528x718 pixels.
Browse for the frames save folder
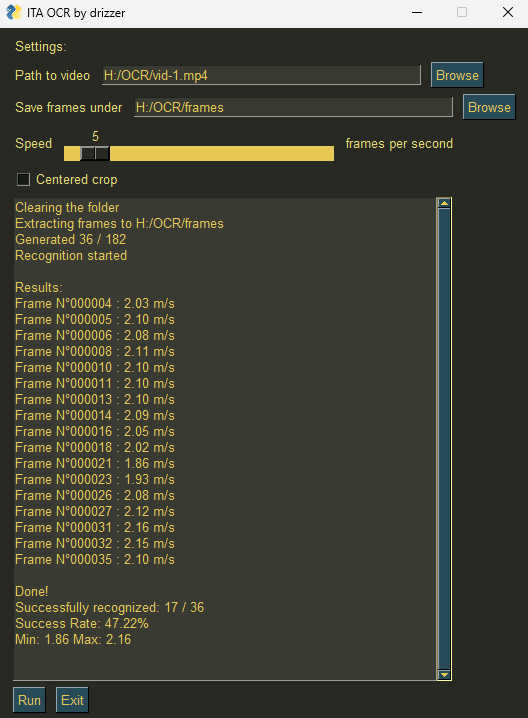489,107
